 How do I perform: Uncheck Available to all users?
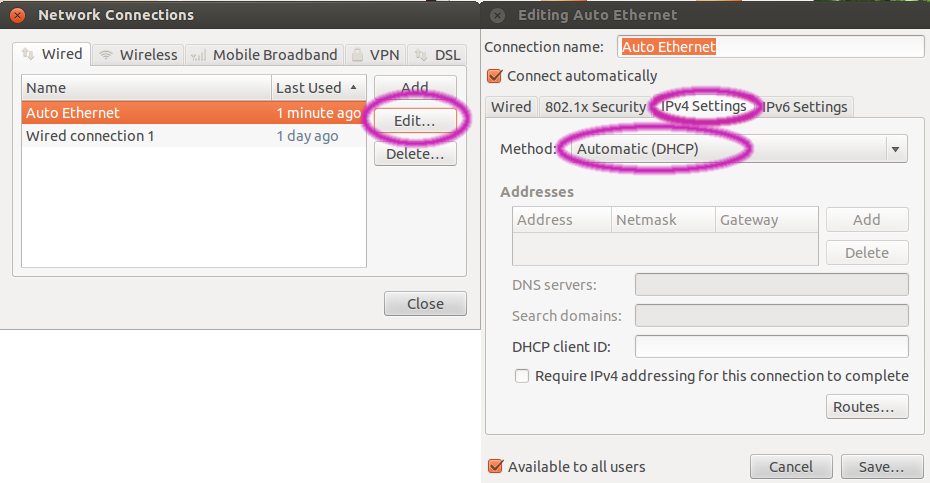coord(494,466)
